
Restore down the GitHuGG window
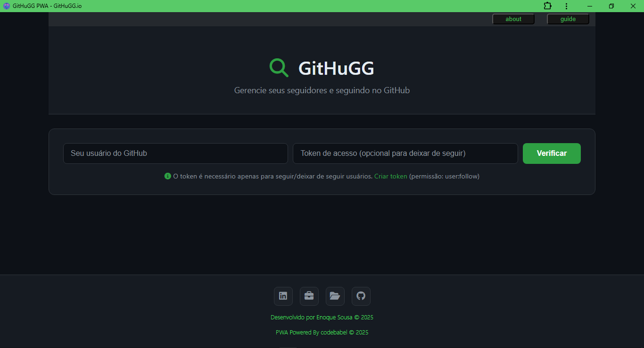coord(611,6)
